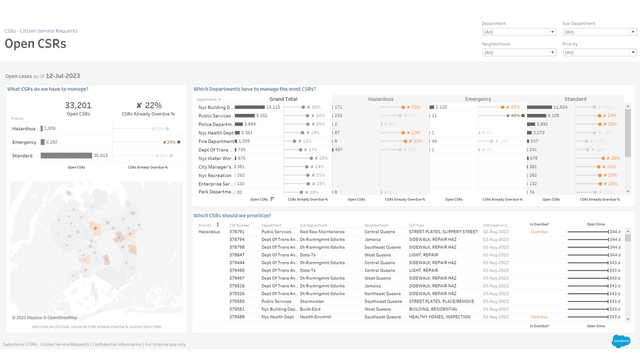Select the Standard priority bar
The width and height of the screenshot is (640, 363).
point(67,156)
